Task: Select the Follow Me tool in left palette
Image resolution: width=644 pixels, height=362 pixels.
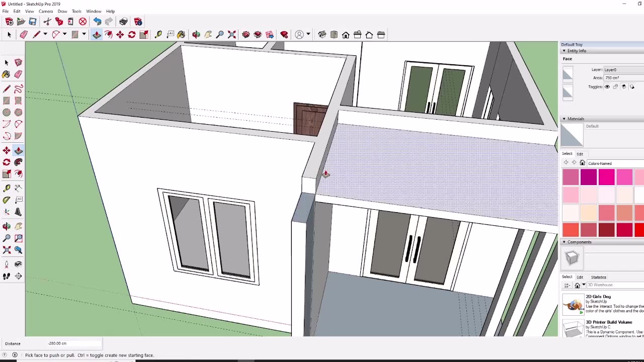Action: click(18, 162)
